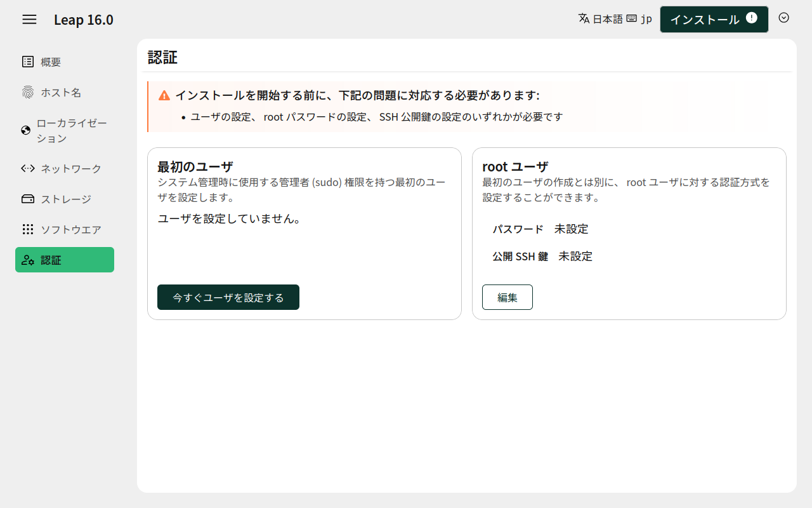Click the fingerprint icon for ホスト名
Viewport: 812px width, 508px height.
click(28, 92)
